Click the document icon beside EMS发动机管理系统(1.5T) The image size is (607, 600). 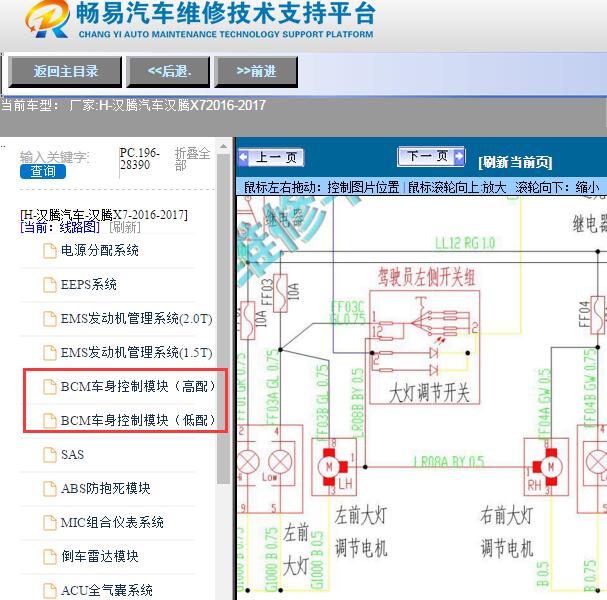pyautogui.click(x=50, y=353)
